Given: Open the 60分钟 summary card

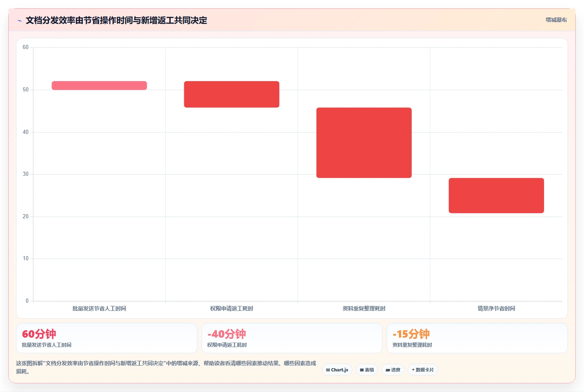Looking at the screenshot, I should (x=107, y=338).
